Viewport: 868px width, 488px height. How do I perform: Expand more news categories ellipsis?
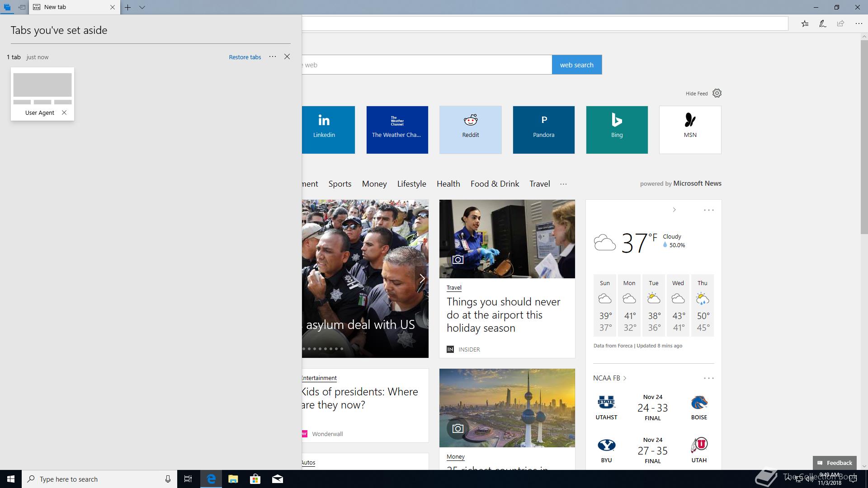(563, 184)
